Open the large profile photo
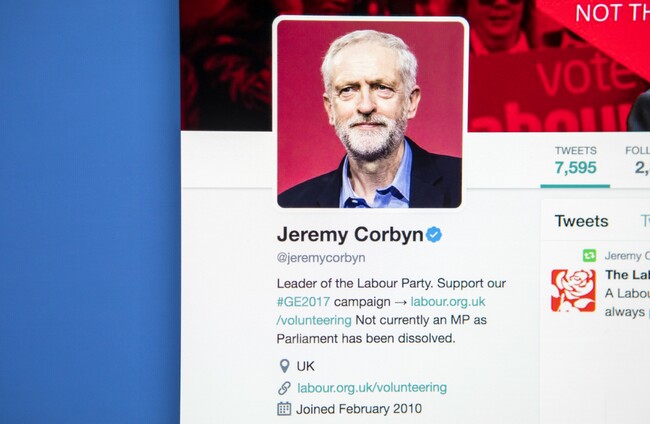650x424 pixels. coord(370,114)
